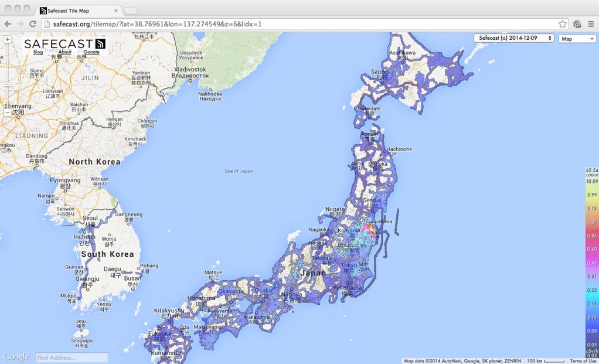The height and width of the screenshot is (364, 599).
Task: Open the Safecast (a) 2014-12-09 layer dropdown
Action: (512, 38)
